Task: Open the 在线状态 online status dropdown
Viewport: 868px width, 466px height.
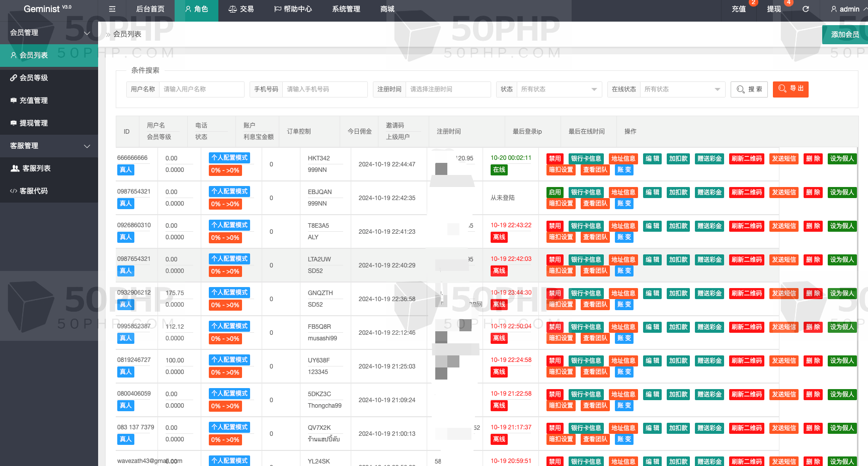Action: (682, 89)
